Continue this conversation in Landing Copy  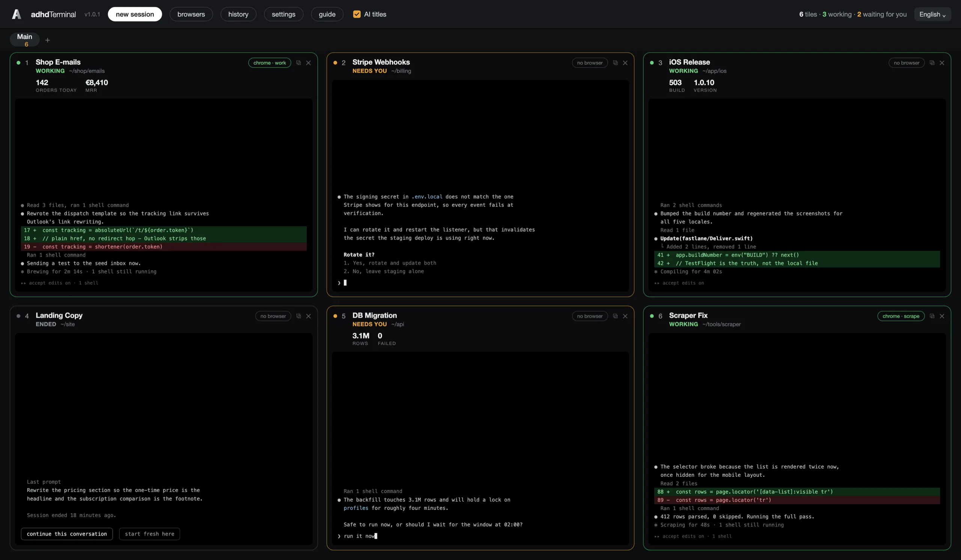coord(67,534)
